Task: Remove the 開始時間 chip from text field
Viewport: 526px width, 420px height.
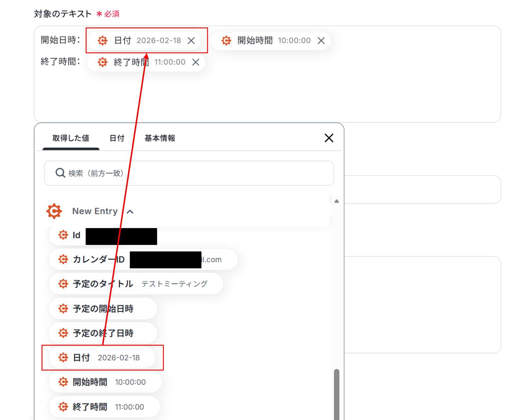Action: tap(321, 41)
